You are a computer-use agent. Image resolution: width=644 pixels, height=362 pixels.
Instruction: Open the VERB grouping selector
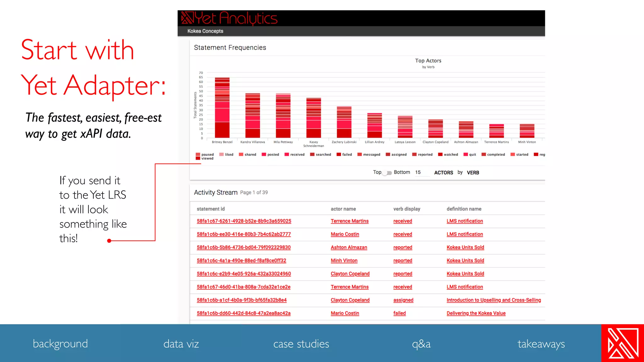[473, 173]
